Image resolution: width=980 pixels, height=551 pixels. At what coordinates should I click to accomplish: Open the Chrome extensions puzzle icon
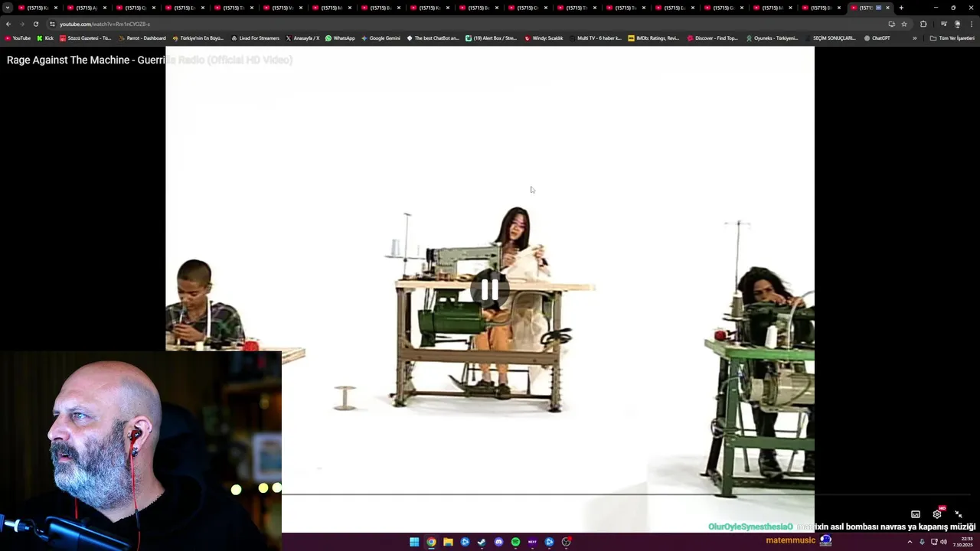923,24
